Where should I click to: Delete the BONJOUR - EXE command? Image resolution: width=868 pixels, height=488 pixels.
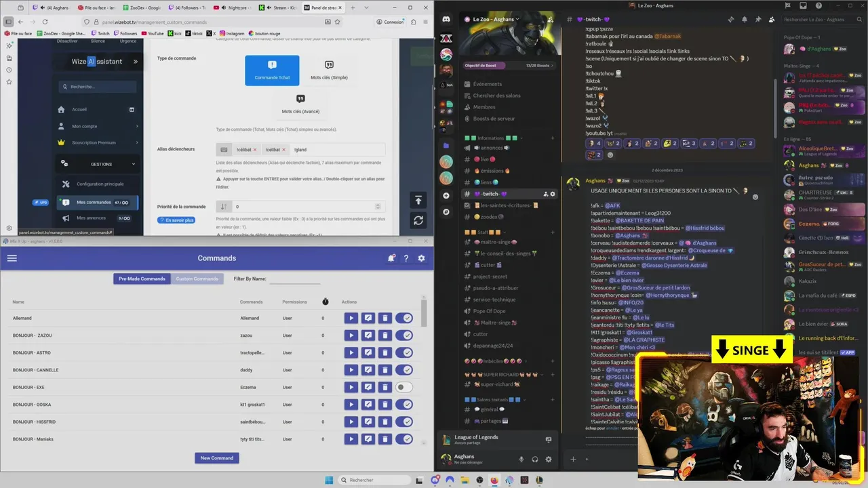point(384,387)
